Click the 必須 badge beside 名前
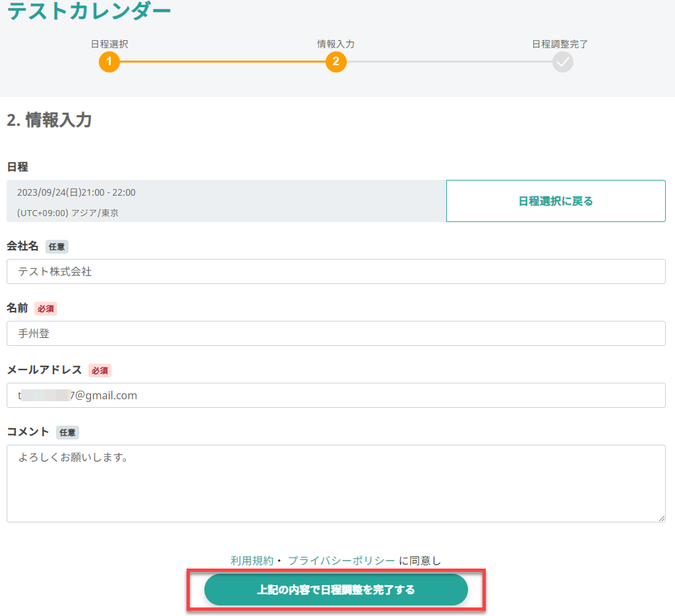The width and height of the screenshot is (675, 616). point(45,308)
